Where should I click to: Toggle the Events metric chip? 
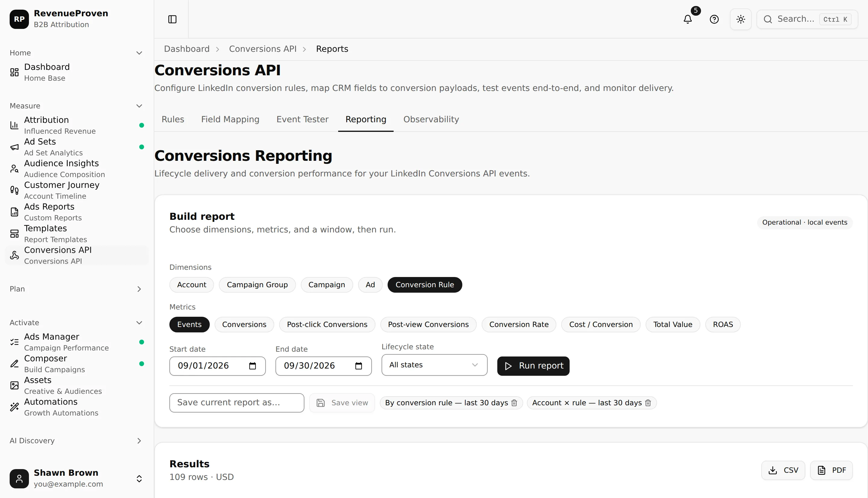coord(189,325)
